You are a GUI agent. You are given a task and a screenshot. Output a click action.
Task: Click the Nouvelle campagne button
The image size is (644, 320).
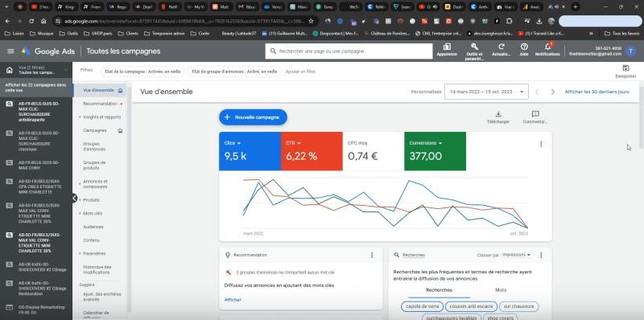(x=253, y=117)
